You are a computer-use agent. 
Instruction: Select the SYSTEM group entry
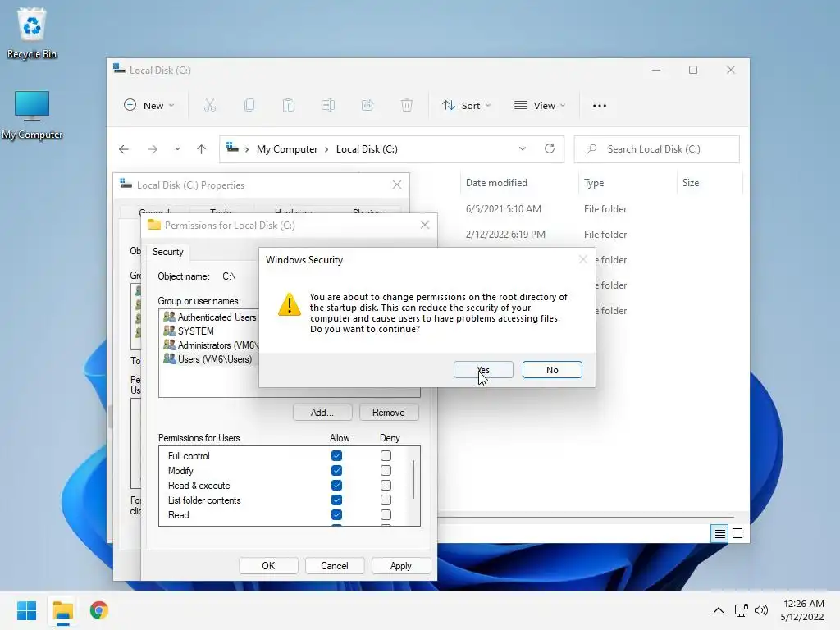189,331
